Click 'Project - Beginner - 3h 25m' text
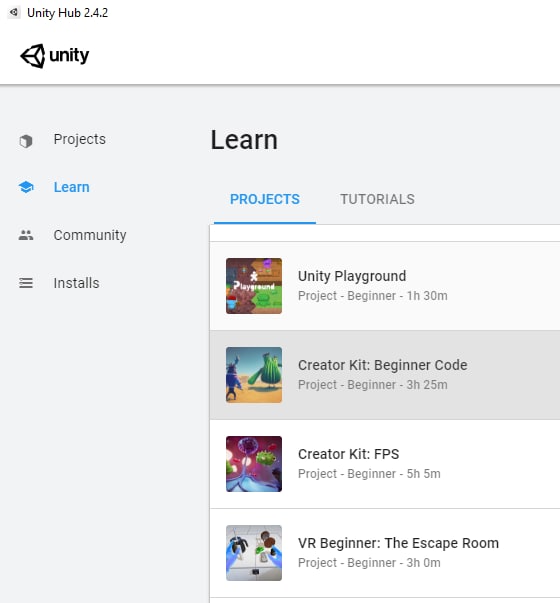 tap(373, 385)
